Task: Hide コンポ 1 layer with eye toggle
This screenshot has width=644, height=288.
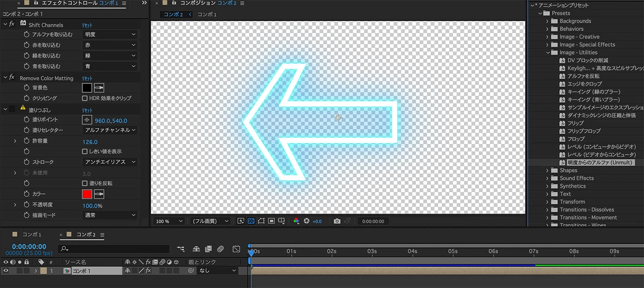Action: (x=6, y=271)
